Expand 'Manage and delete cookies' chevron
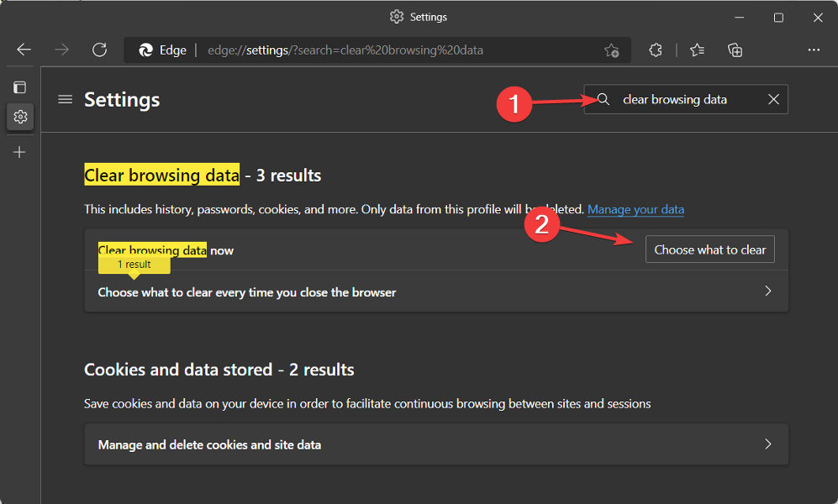 pos(768,444)
